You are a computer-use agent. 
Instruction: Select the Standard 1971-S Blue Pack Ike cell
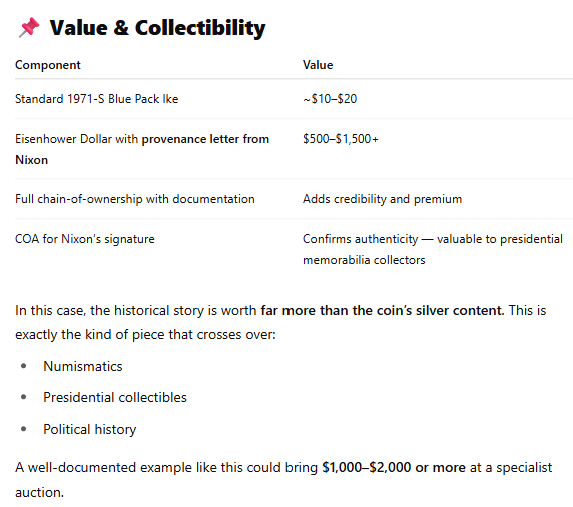[96, 99]
